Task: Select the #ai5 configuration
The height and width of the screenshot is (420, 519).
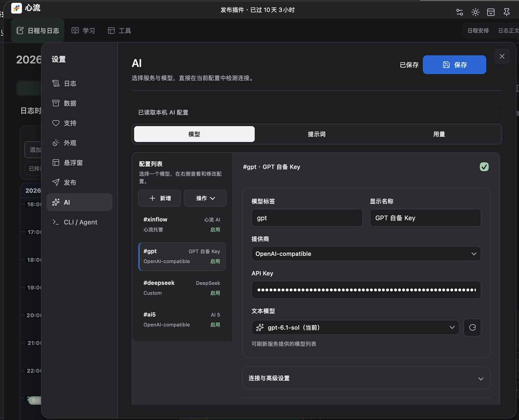Action: point(182,320)
